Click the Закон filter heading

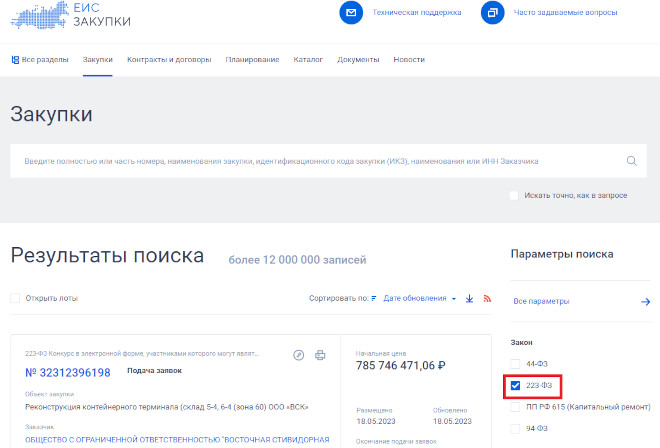(522, 342)
